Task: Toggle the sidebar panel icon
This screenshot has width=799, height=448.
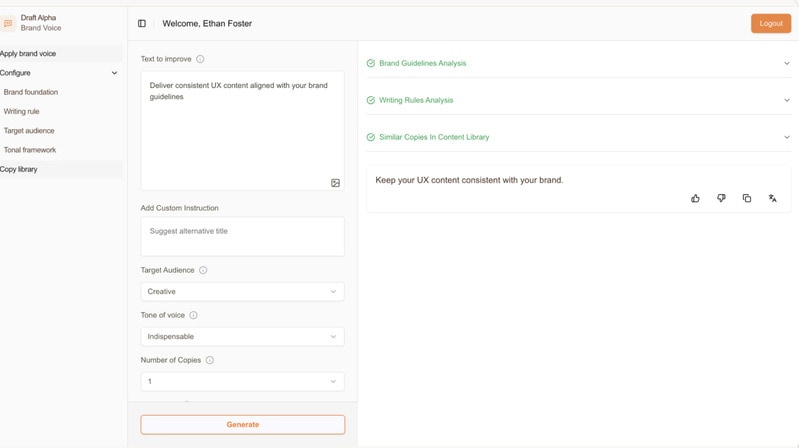Action: tap(142, 23)
